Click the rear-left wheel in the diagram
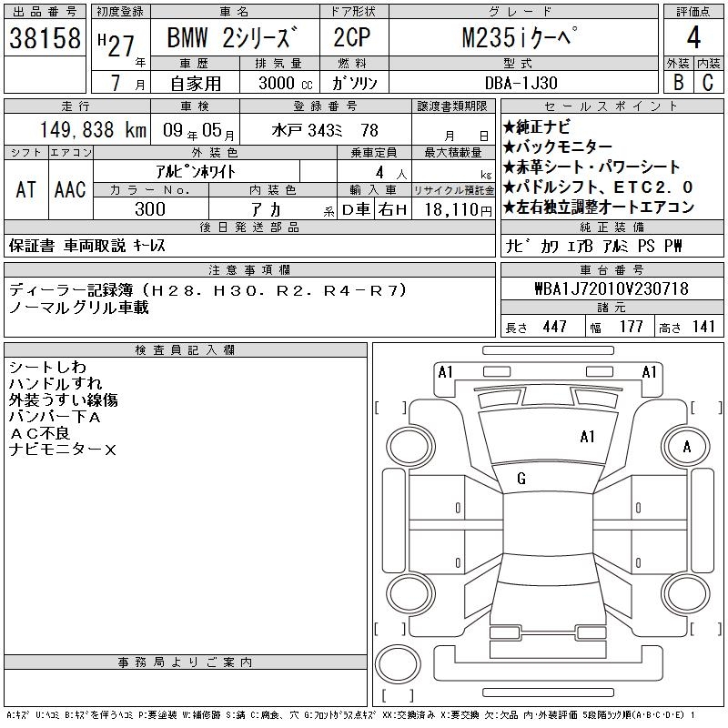The width and height of the screenshot is (728, 728). (x=410, y=593)
